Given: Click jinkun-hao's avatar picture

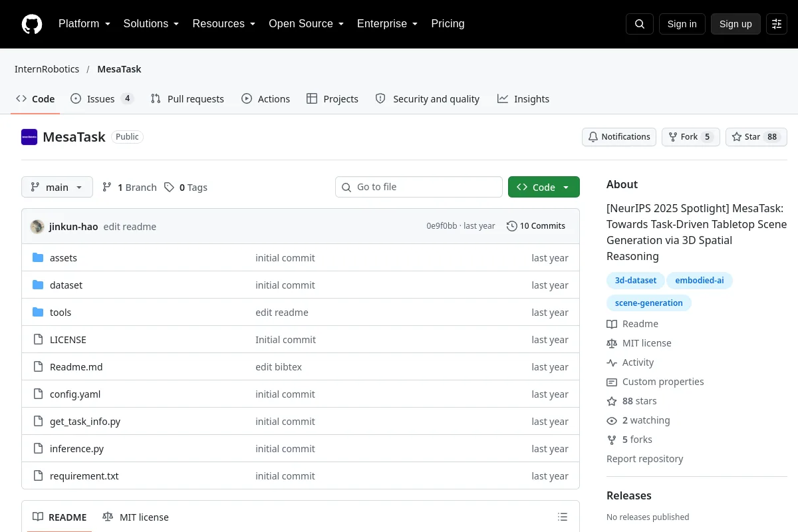Looking at the screenshot, I should pyautogui.click(x=37, y=226).
